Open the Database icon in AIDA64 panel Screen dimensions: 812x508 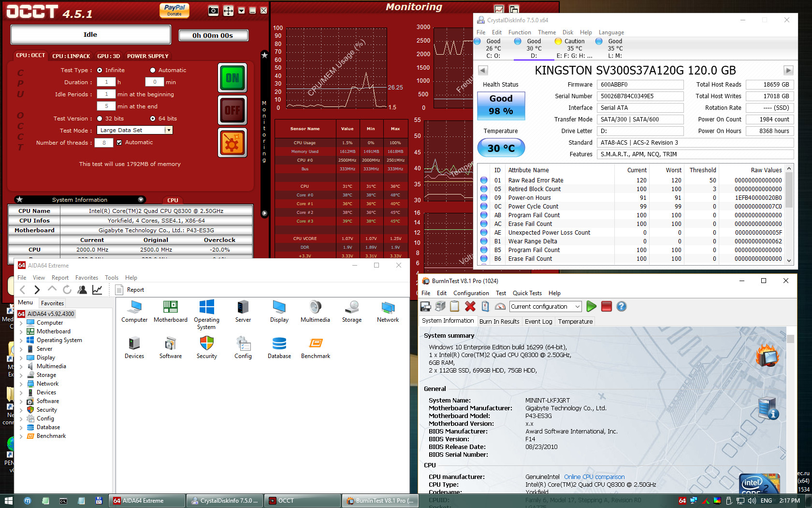coord(279,348)
